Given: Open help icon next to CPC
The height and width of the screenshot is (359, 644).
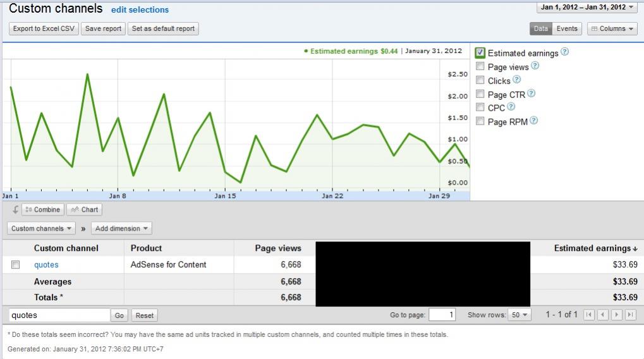Looking at the screenshot, I should pyautogui.click(x=511, y=107).
